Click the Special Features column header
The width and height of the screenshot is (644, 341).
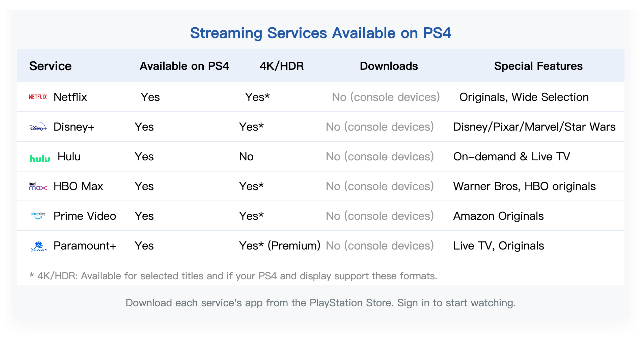point(538,66)
